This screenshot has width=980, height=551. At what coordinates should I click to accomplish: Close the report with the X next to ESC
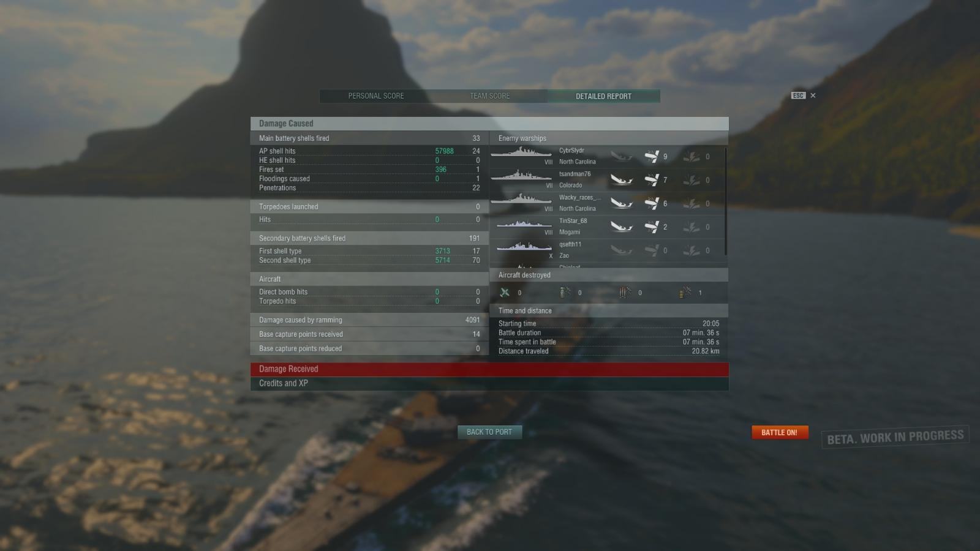click(813, 96)
